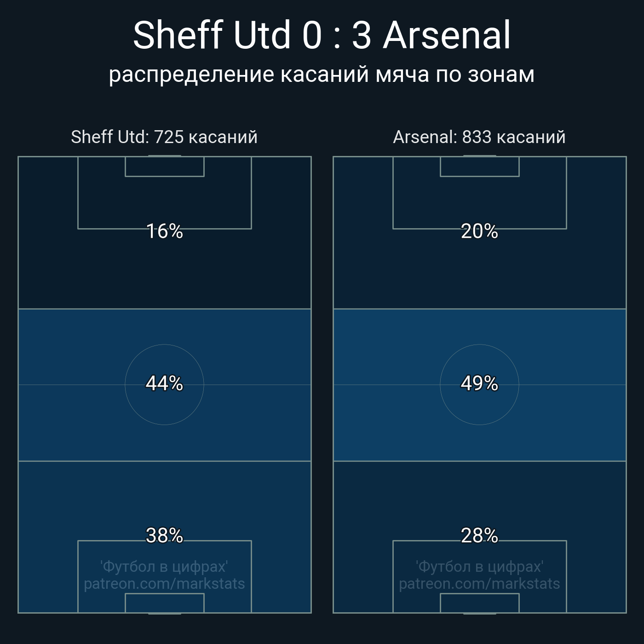The height and width of the screenshot is (644, 644).
Task: Click the Arsenal middle third blue zone
Action: click(552, 350)
